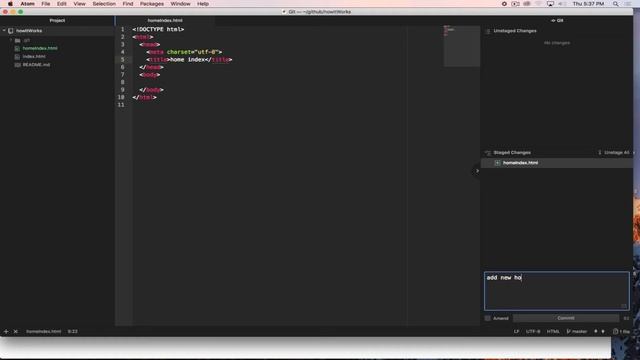Expand the .git folder

click(x=11, y=40)
